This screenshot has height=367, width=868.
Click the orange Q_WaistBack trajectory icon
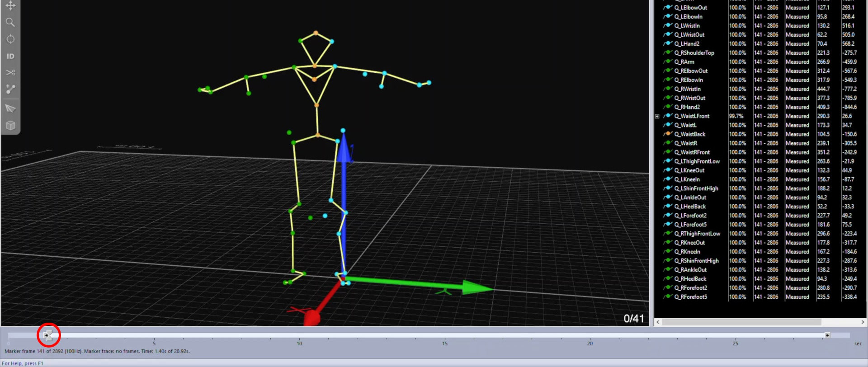(x=668, y=134)
